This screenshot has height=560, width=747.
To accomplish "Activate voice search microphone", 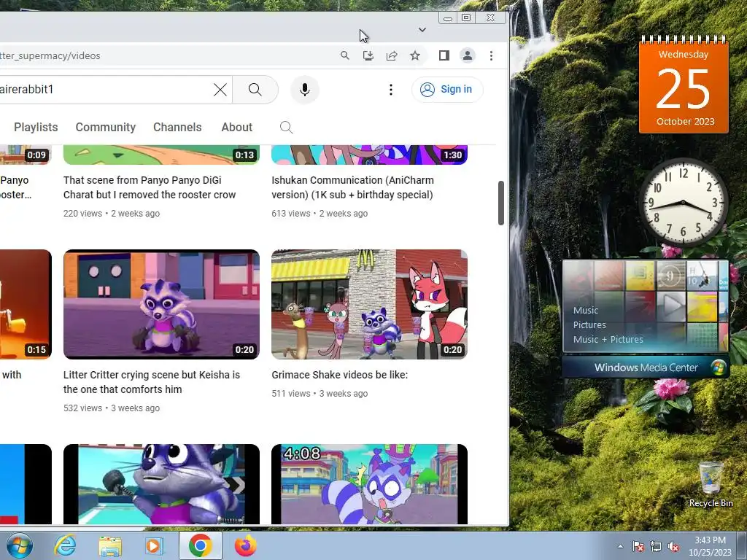I will pos(305,90).
